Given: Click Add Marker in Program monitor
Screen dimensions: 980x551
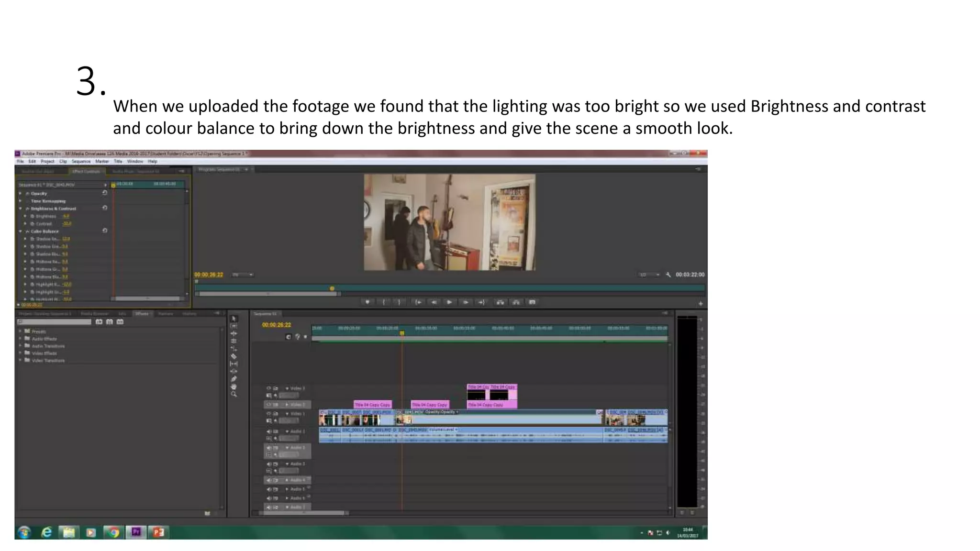Looking at the screenshot, I should [367, 302].
